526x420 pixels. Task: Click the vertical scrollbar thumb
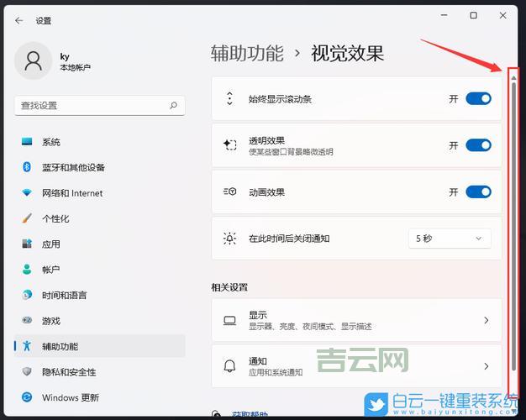click(513, 227)
